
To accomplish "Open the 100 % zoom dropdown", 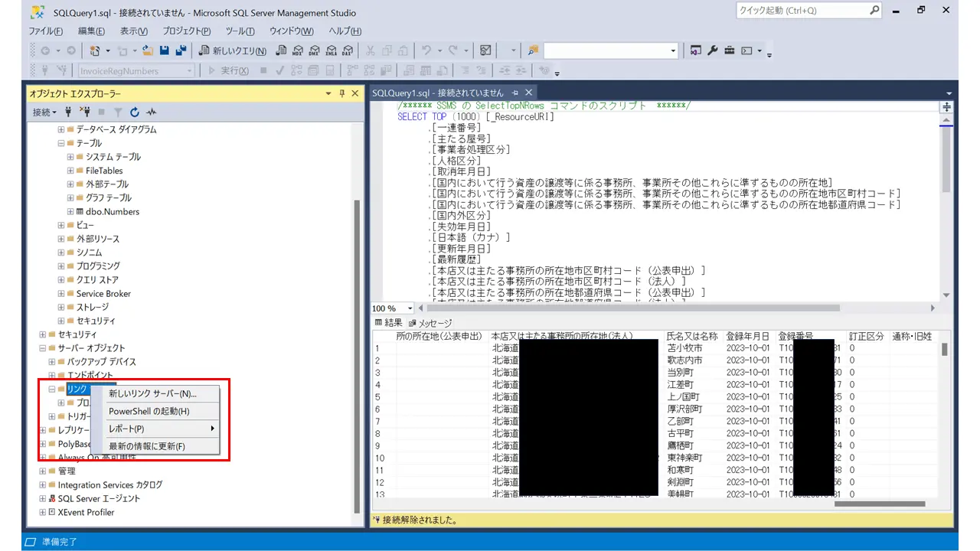I will (x=410, y=308).
